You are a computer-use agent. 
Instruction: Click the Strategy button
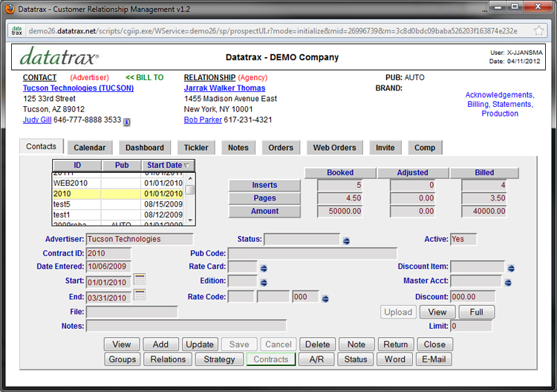[x=219, y=359]
